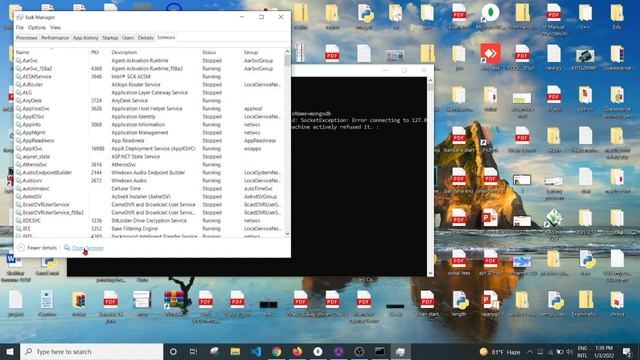Open the notification center icon
This screenshot has width=640, height=360.
click(x=627, y=351)
